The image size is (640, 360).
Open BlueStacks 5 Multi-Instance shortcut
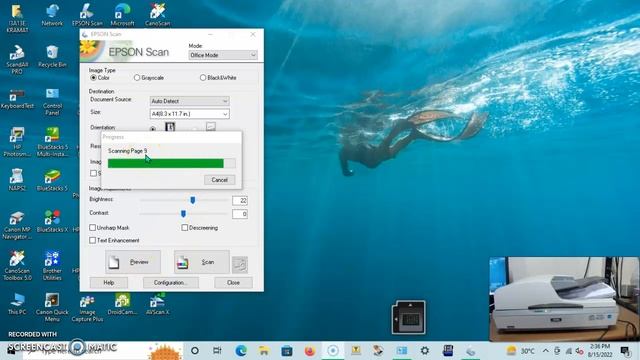tap(52, 142)
